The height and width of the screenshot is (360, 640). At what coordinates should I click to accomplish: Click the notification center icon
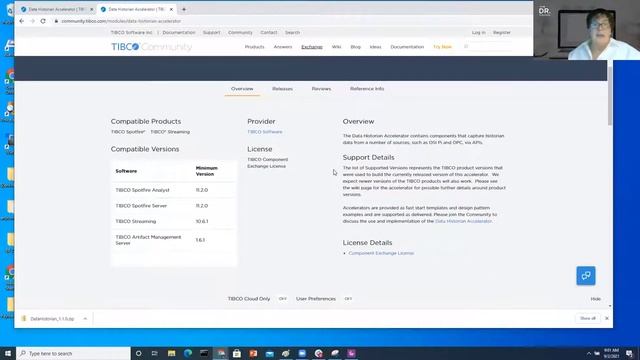629,353
